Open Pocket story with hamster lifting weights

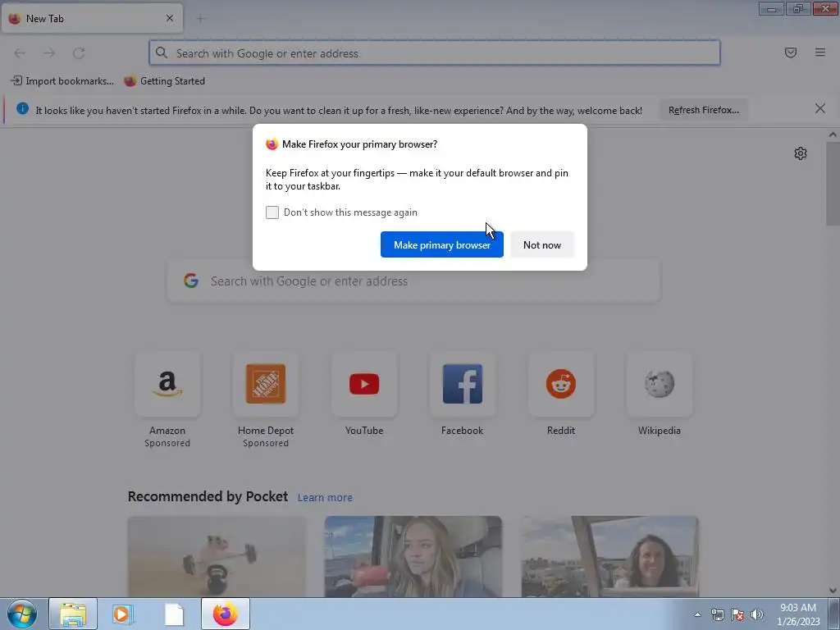coord(217,557)
